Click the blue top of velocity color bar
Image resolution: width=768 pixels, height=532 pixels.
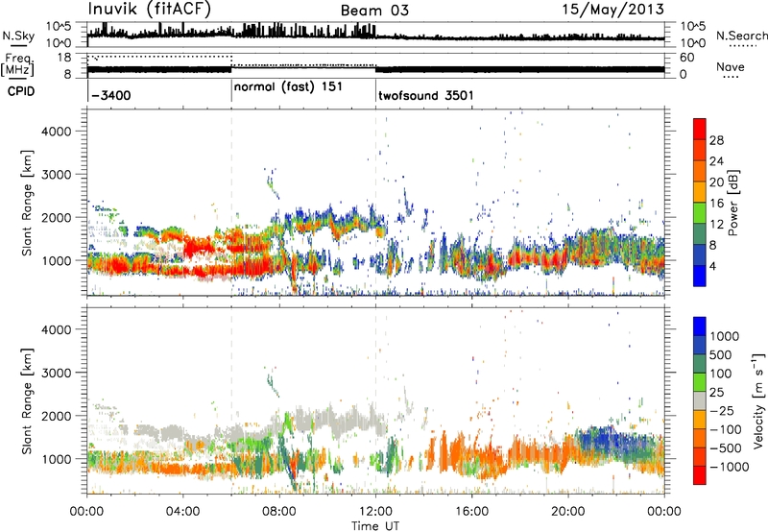coord(700,326)
